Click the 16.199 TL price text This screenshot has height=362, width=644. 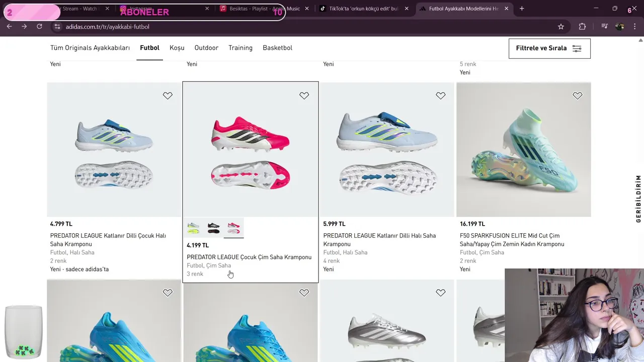472,224
